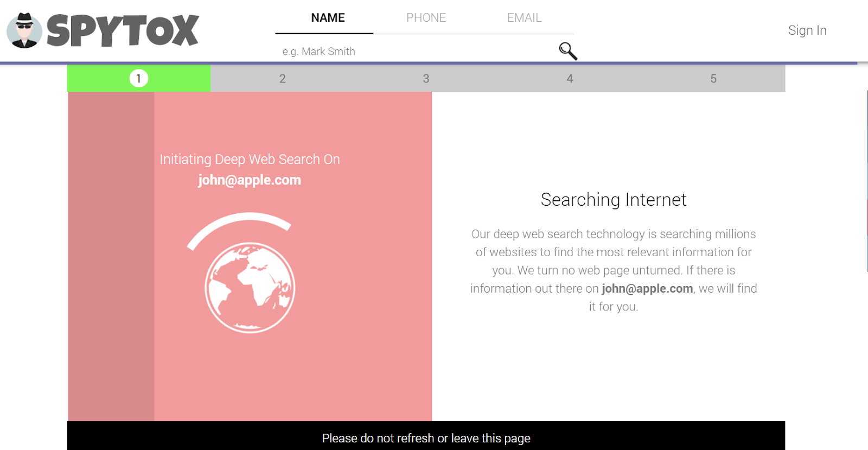The width and height of the screenshot is (868, 450).
Task: Select progress step 2
Action: (283, 79)
